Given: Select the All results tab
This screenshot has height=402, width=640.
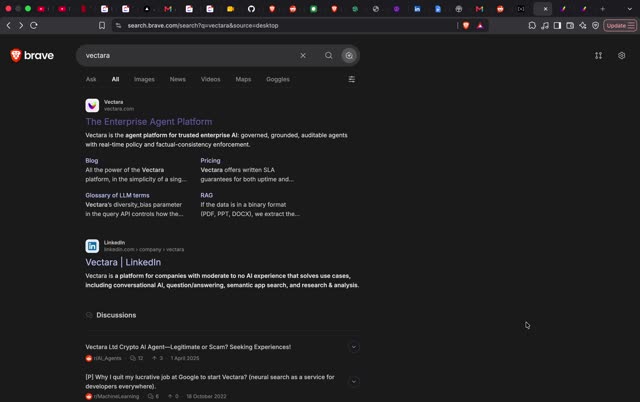Looking at the screenshot, I should pyautogui.click(x=116, y=79).
